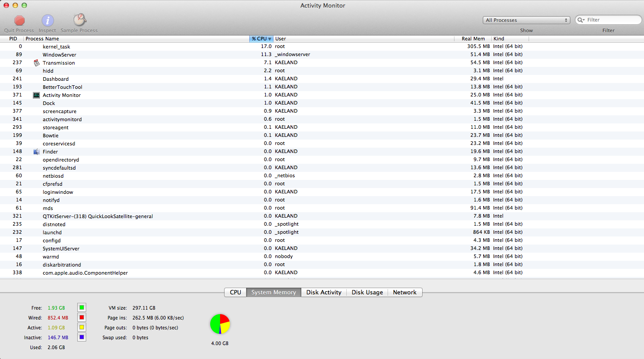Select the diskarbitrationd process row

click(322, 265)
